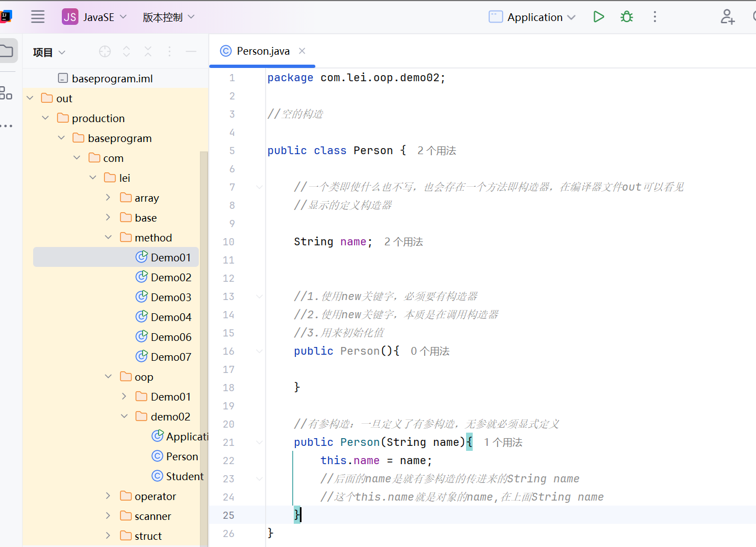This screenshot has height=547, width=756.
Task: Open the Project folder tool window icon
Action: click(7, 51)
